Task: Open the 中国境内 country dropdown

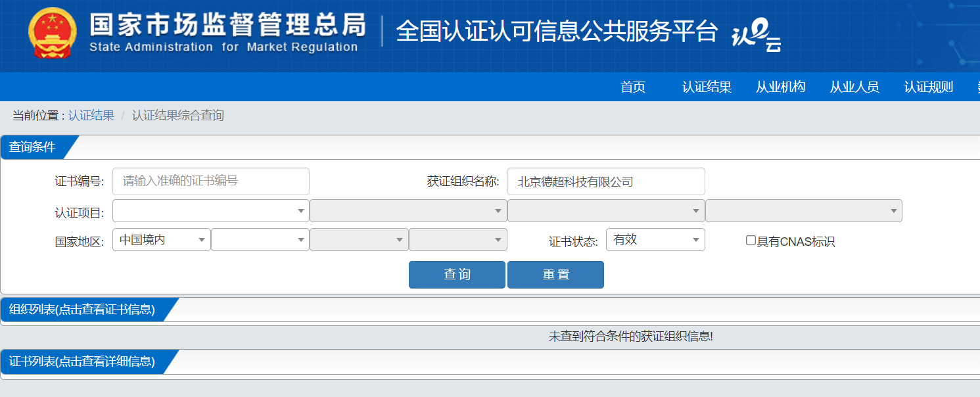Action: pyautogui.click(x=162, y=240)
